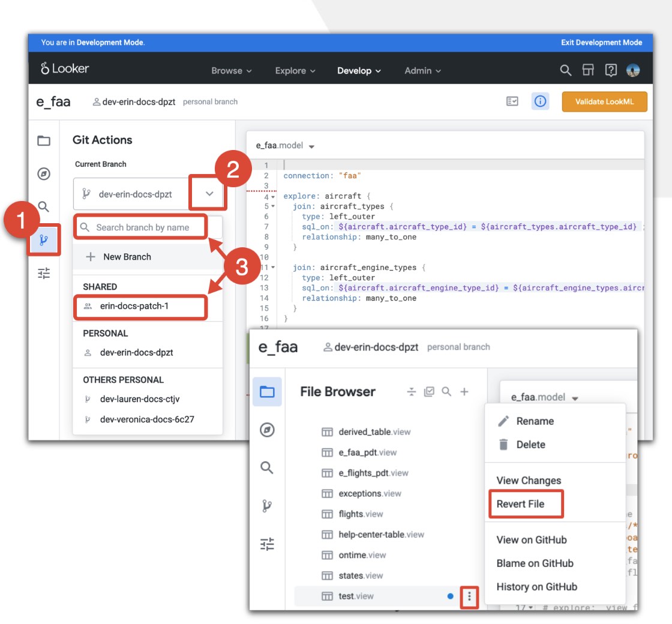This screenshot has width=672, height=624.
Task: Click the Looker logo in the header
Action: pyautogui.click(x=65, y=68)
